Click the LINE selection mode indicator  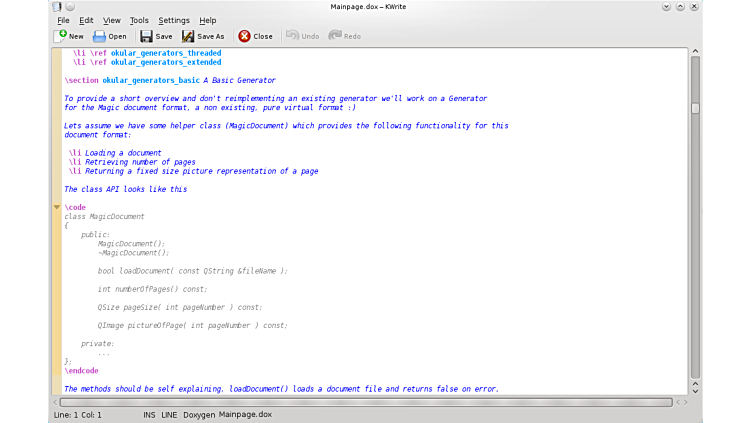[x=169, y=414]
